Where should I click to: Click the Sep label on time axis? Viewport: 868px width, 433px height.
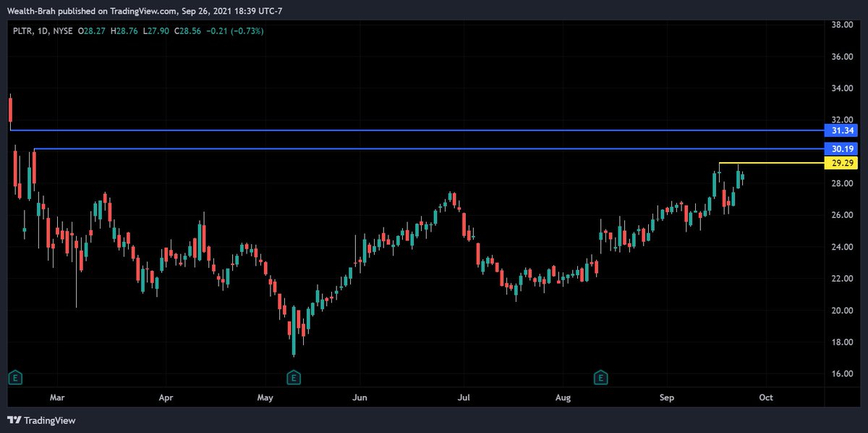(x=668, y=398)
